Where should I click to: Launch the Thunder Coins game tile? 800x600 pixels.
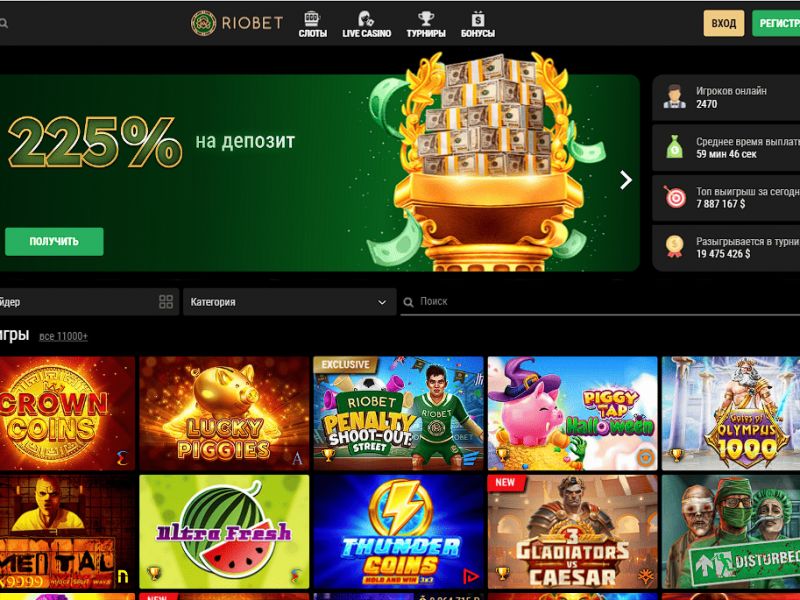pyautogui.click(x=398, y=532)
